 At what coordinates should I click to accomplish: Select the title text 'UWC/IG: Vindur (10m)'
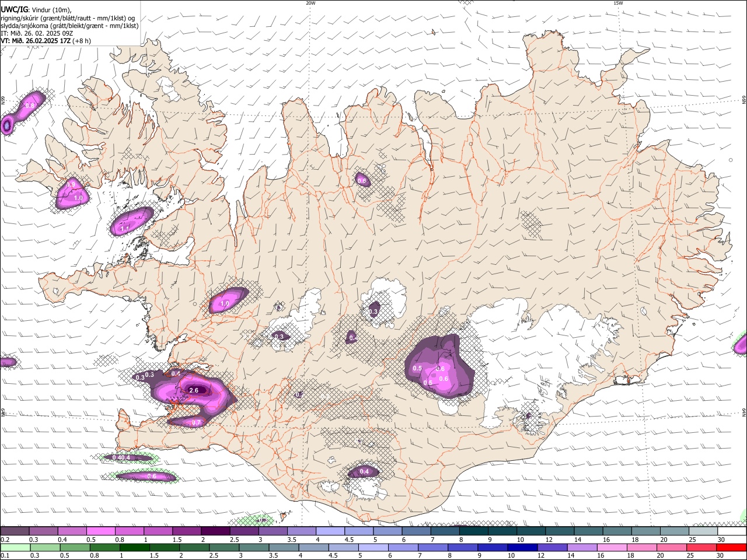(x=36, y=9)
